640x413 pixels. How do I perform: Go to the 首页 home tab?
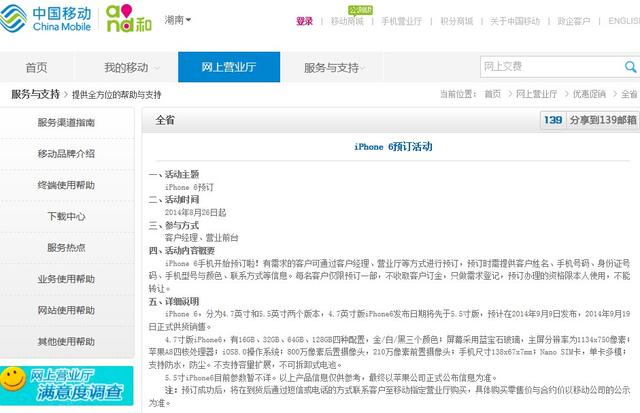coord(36,67)
